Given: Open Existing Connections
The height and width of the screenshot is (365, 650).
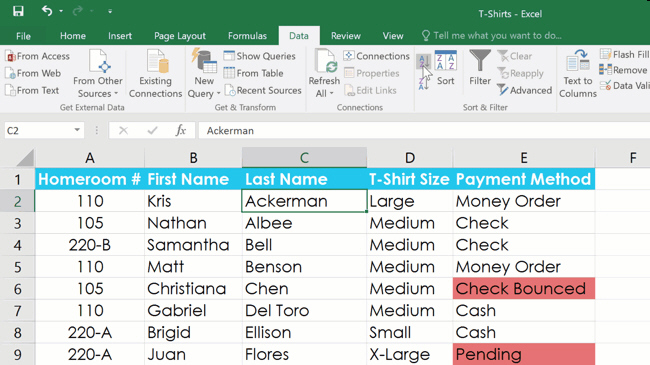Looking at the screenshot, I should click(x=155, y=73).
